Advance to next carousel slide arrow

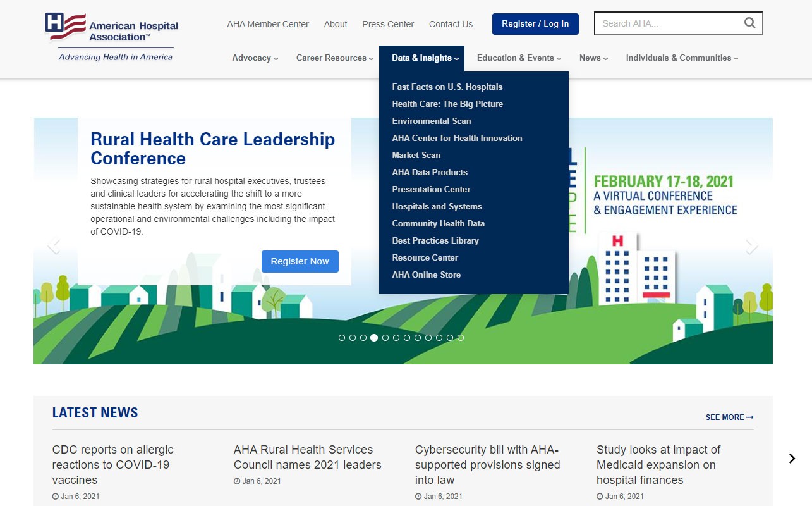click(x=751, y=245)
